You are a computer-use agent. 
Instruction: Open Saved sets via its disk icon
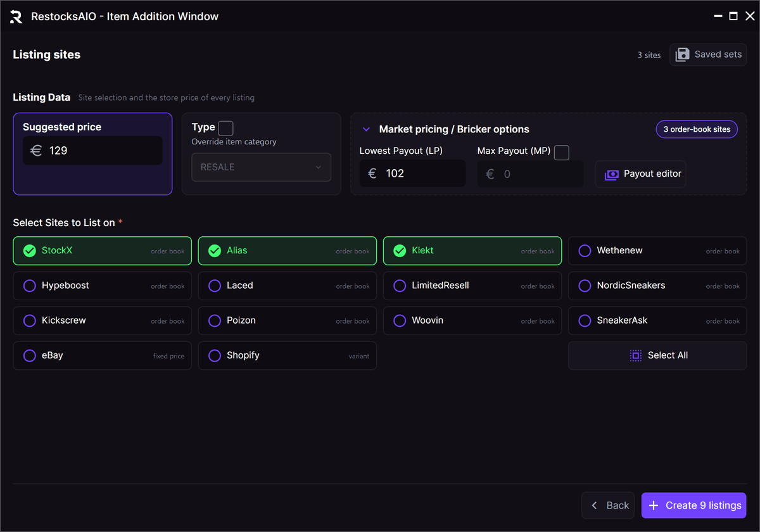click(x=682, y=54)
